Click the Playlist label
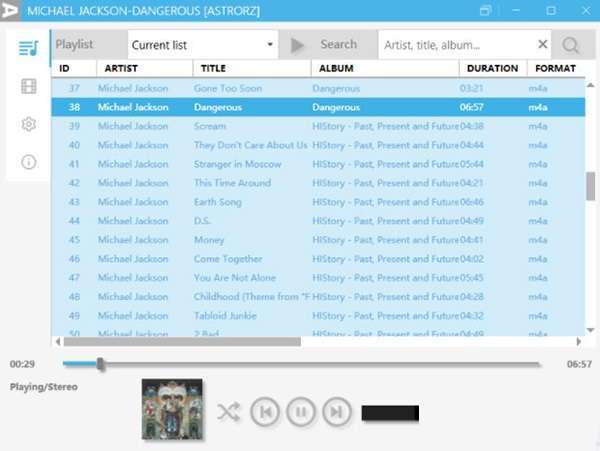600x451 pixels. click(74, 44)
